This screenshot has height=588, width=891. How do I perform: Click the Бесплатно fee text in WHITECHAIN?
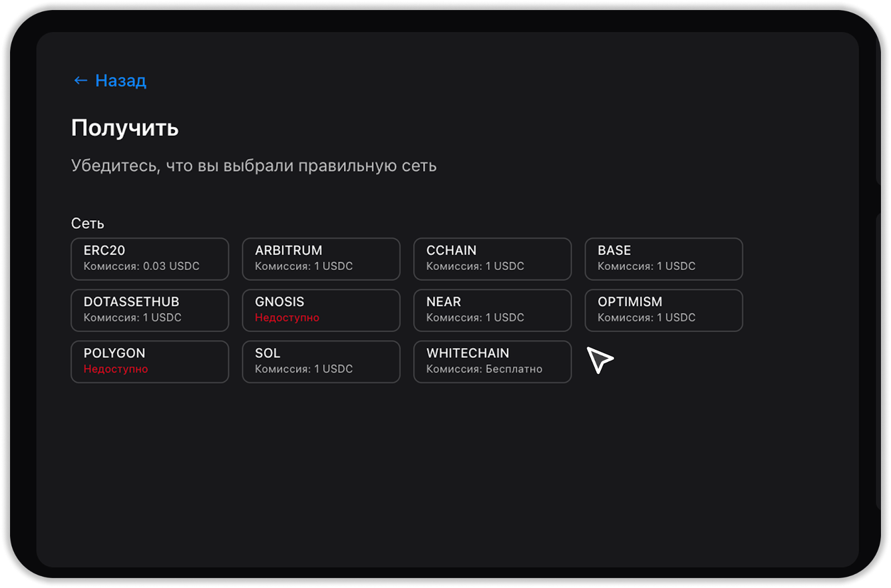513,369
